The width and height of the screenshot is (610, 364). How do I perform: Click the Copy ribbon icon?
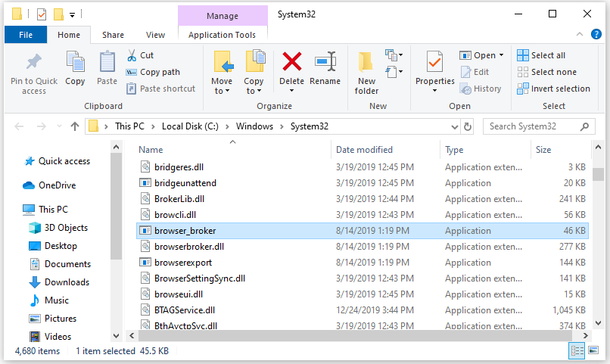point(75,62)
